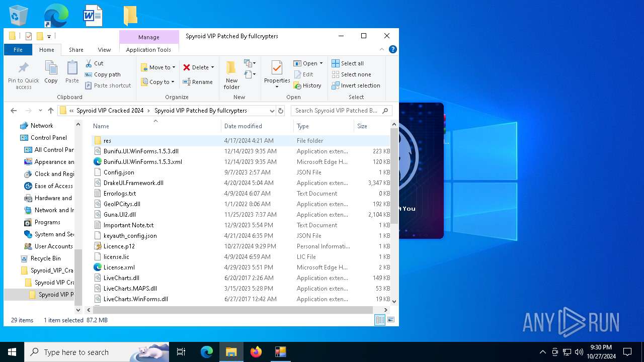The width and height of the screenshot is (644, 362).
Task: Click the Manage contextual tab
Action: [149, 37]
